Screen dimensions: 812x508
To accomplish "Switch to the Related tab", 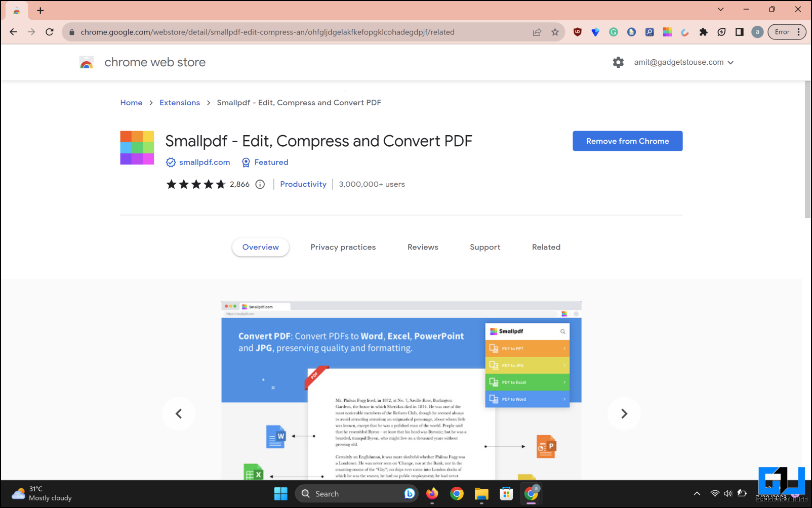I will click(546, 247).
